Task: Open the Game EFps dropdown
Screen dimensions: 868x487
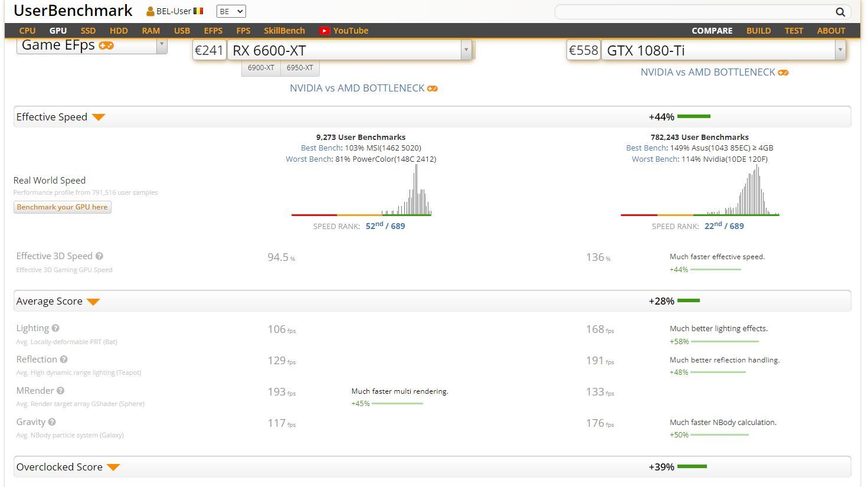Action: pos(92,45)
